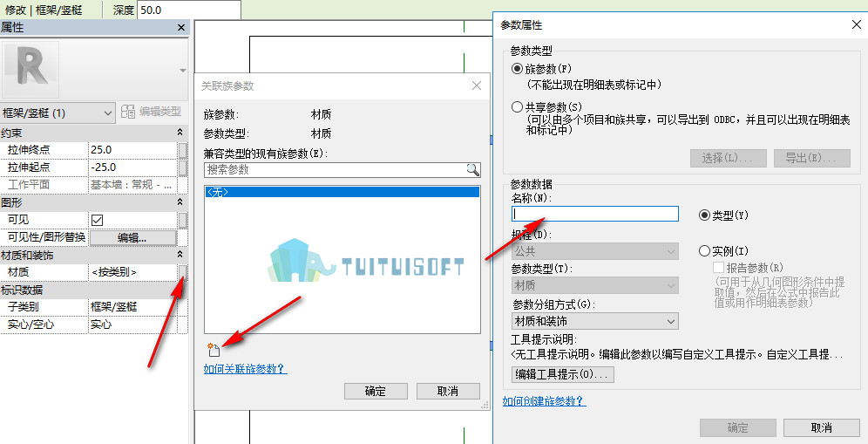Click 取消 in associate parameter dialog

[x=448, y=391]
